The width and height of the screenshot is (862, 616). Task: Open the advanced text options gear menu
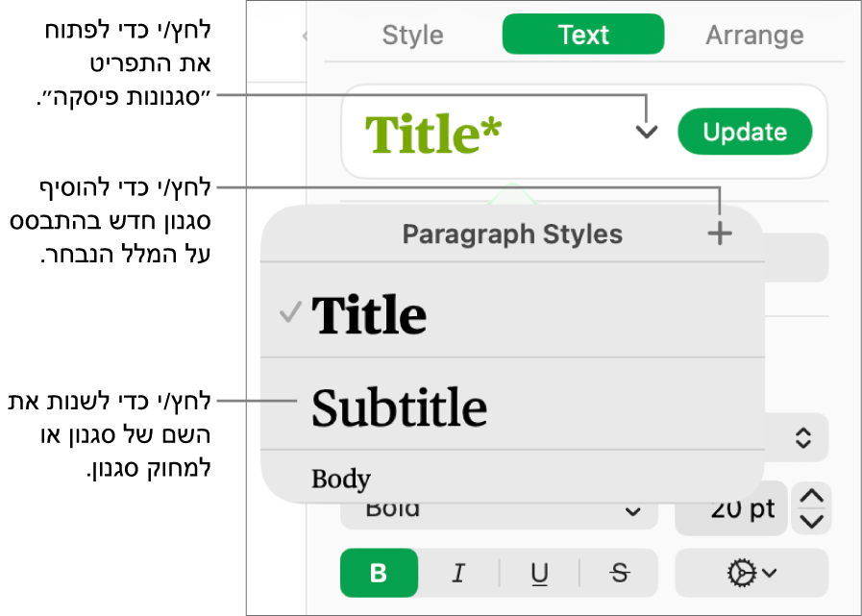pos(751,574)
